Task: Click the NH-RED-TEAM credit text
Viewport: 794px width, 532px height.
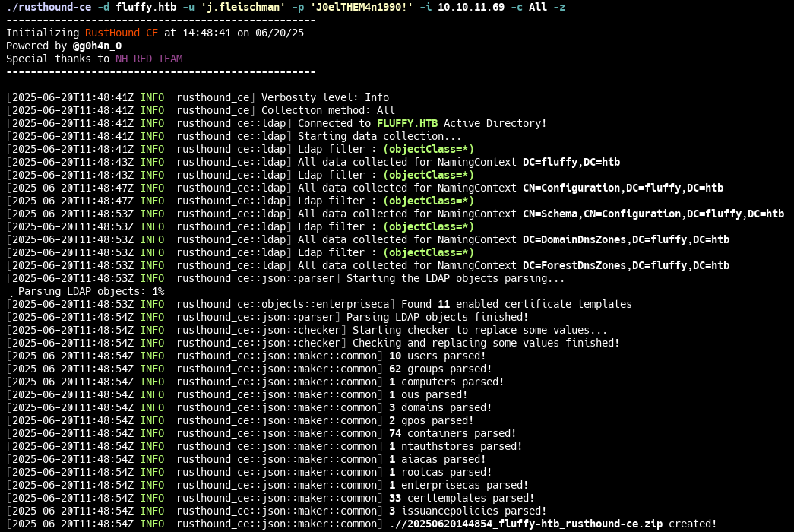Action: click(149, 59)
